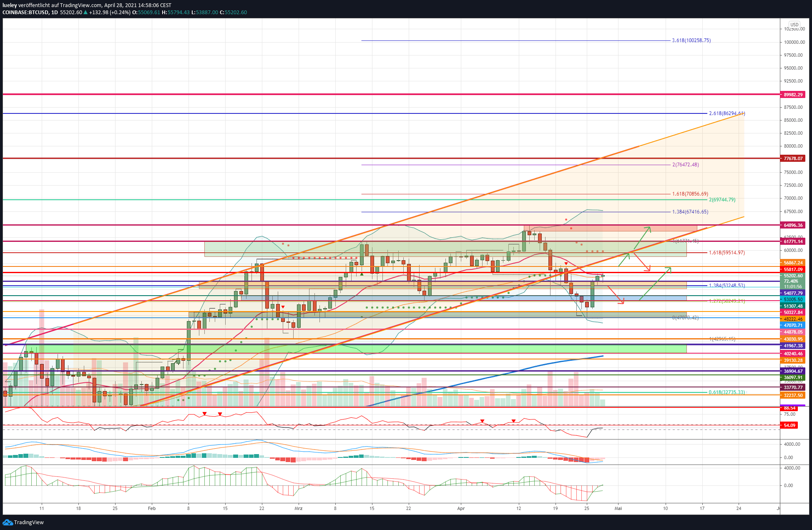812x530 pixels.
Task: Select the blue 47070.71 price tag
Action: coord(793,325)
